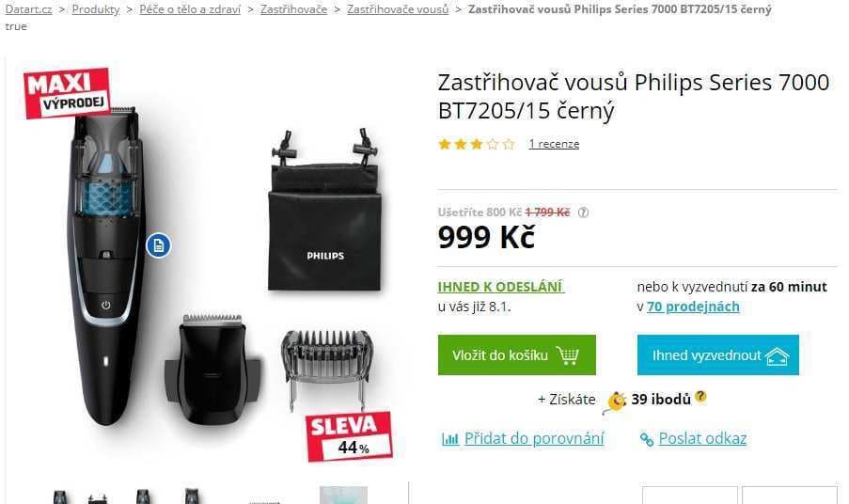Image resolution: width=849 pixels, height=504 pixels.
Task: Click the shopping cart icon in green button
Action: [568, 355]
